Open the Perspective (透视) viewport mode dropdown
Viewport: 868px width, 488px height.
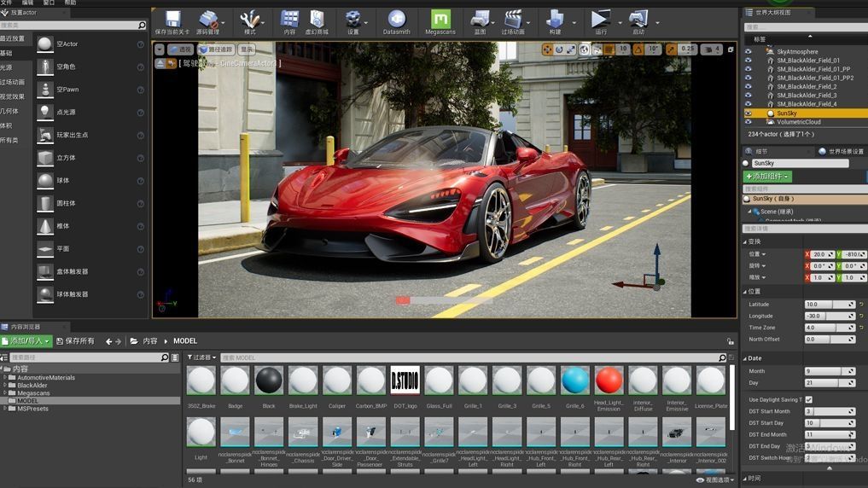180,49
